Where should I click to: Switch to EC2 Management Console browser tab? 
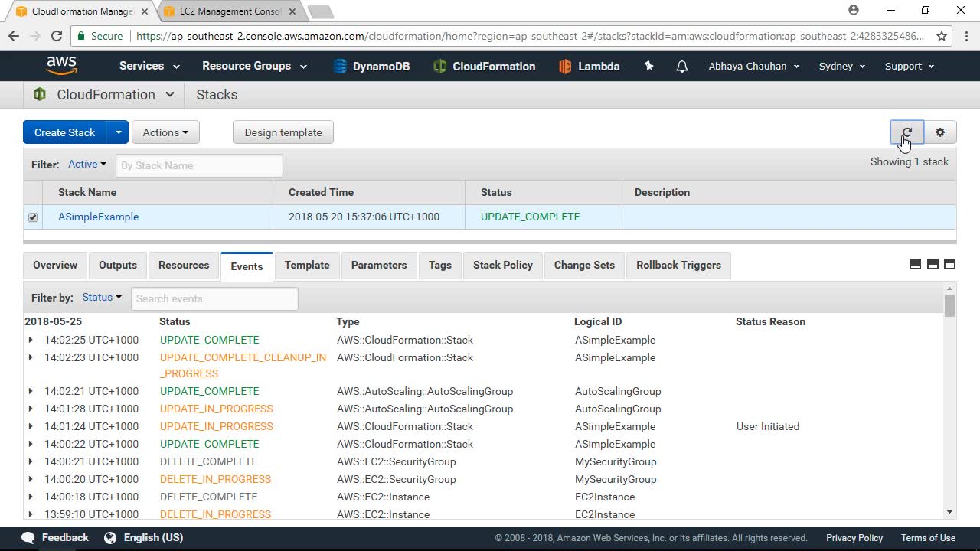[x=230, y=11]
